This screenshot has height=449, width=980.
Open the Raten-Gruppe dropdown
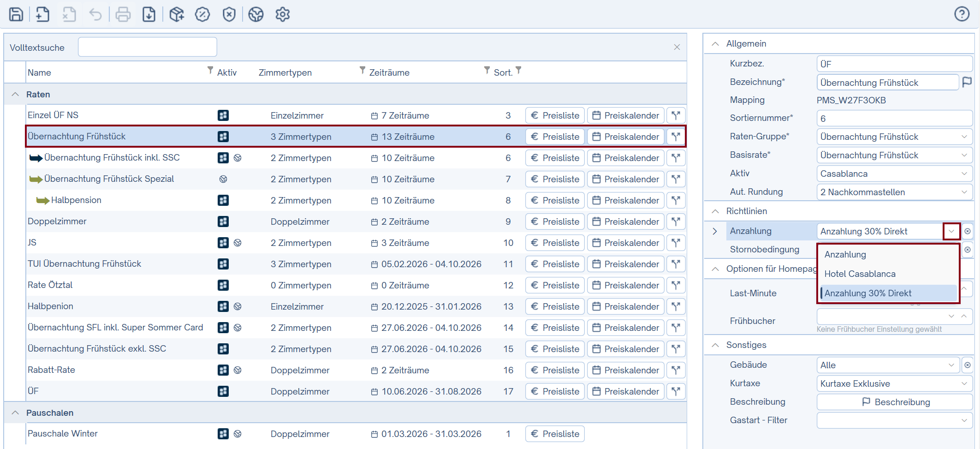point(964,137)
